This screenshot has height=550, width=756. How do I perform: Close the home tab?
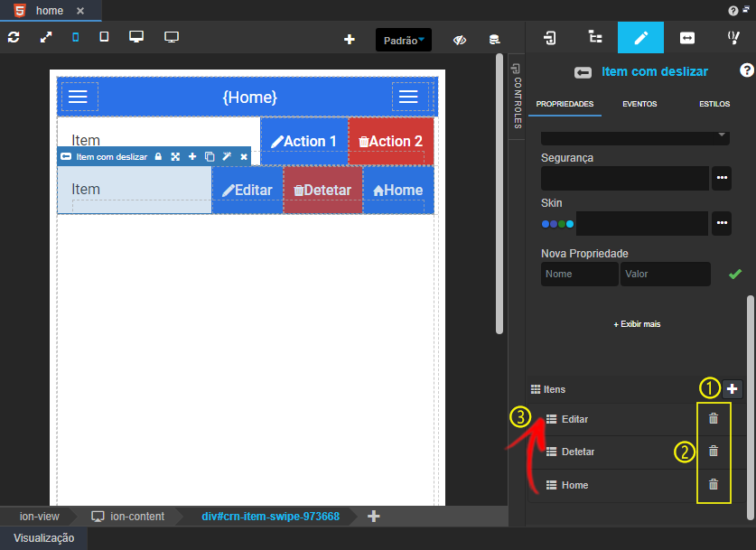pyautogui.click(x=80, y=11)
